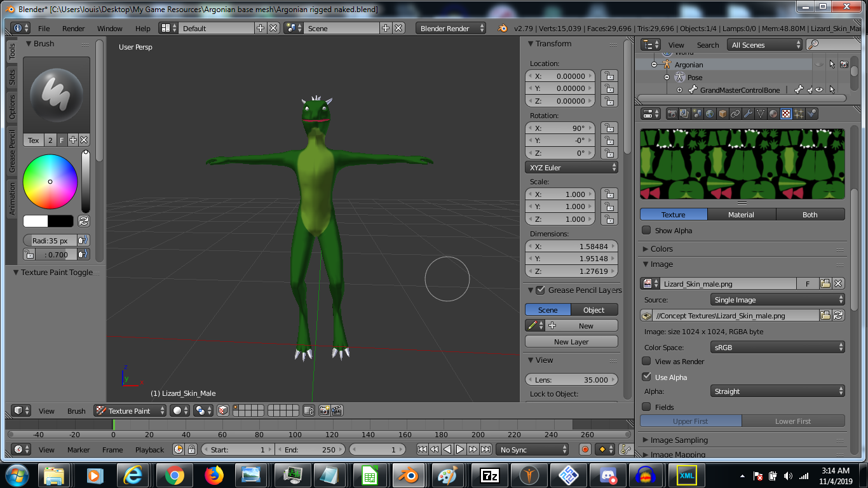Screen dimensions: 868x488
Task: Toggle brush radius pressure sensitivity
Action: tap(83, 241)
